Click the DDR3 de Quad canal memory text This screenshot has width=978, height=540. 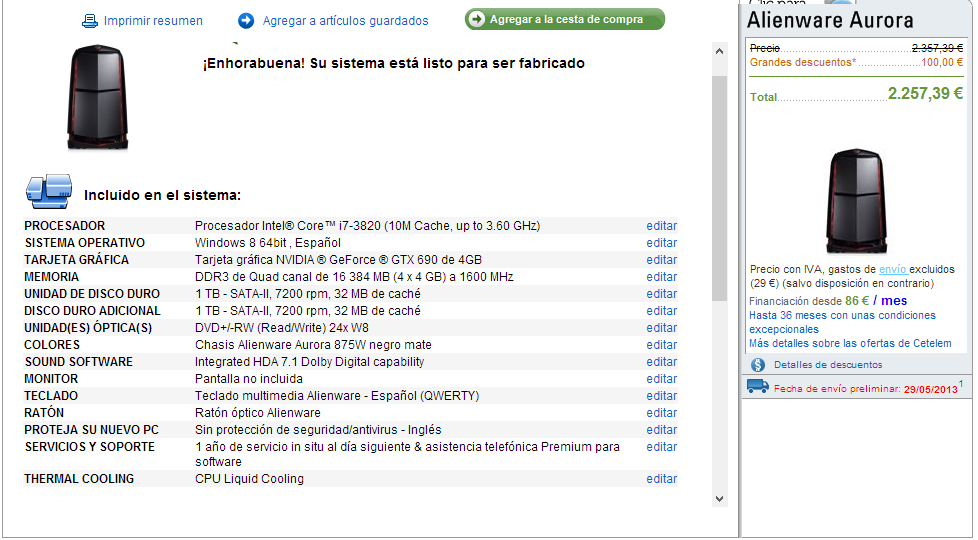pos(354,276)
